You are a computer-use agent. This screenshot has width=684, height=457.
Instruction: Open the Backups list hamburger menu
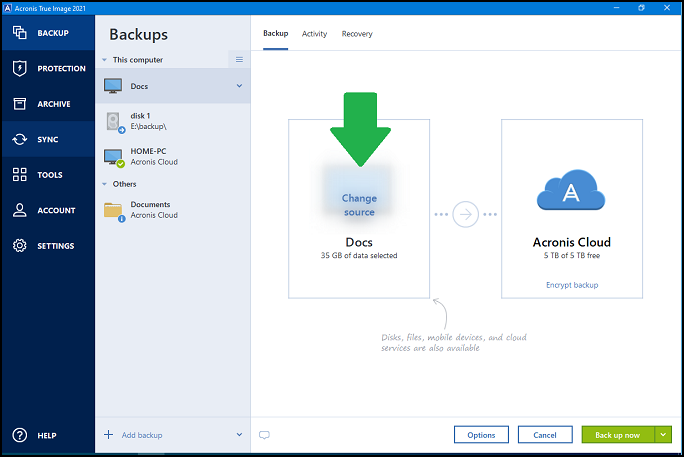(239, 60)
